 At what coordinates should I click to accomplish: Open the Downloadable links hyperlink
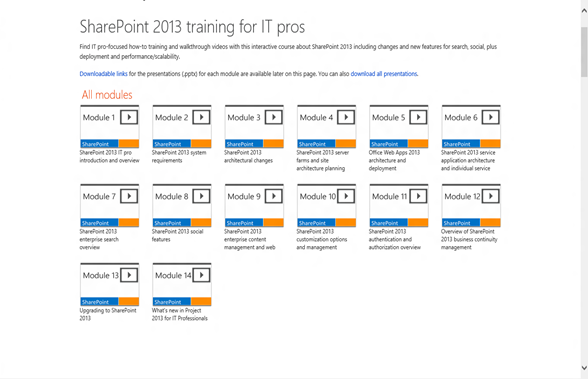[x=104, y=74]
